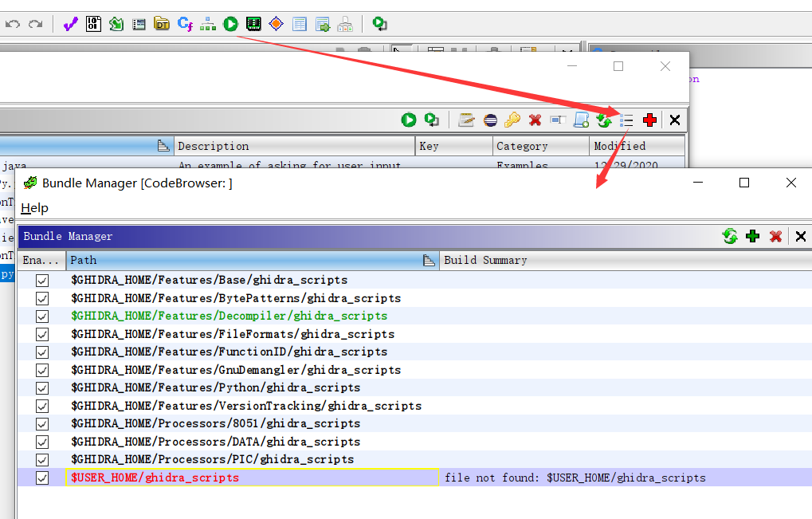Viewport: 812px width, 519px height.
Task: Add a bundle with the green plus
Action: point(752,236)
